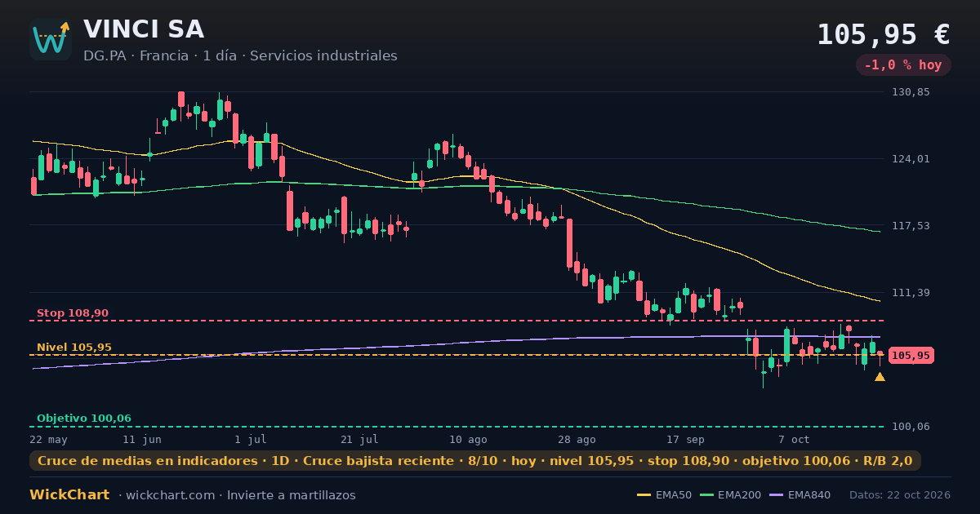Image resolution: width=980 pixels, height=514 pixels.
Task: Click the large 105,95 € price in the header
Action: click(x=884, y=34)
